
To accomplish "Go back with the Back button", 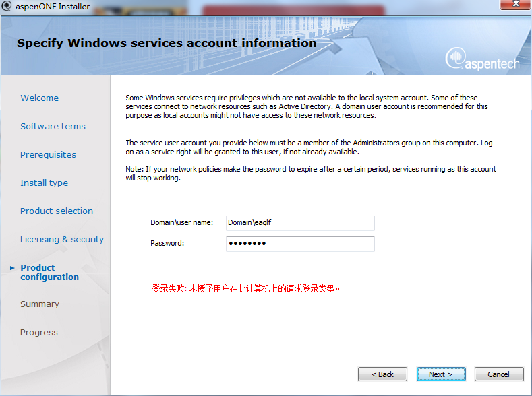I will click(382, 374).
